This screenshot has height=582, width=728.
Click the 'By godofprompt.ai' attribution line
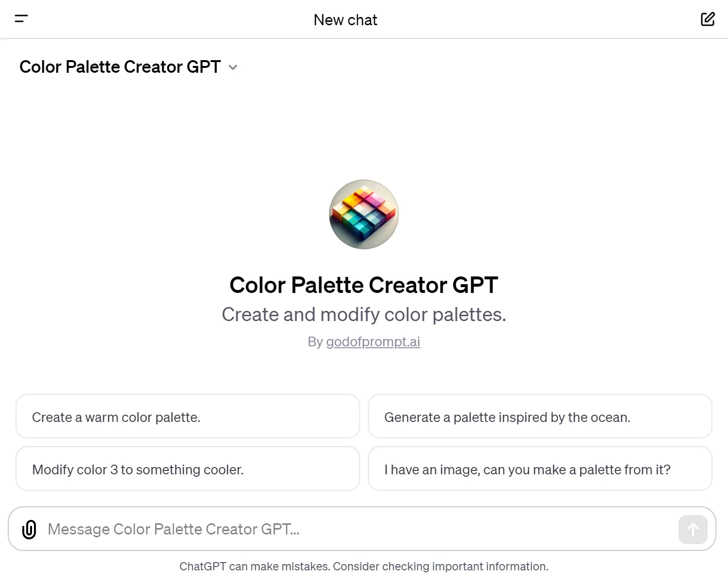click(364, 341)
